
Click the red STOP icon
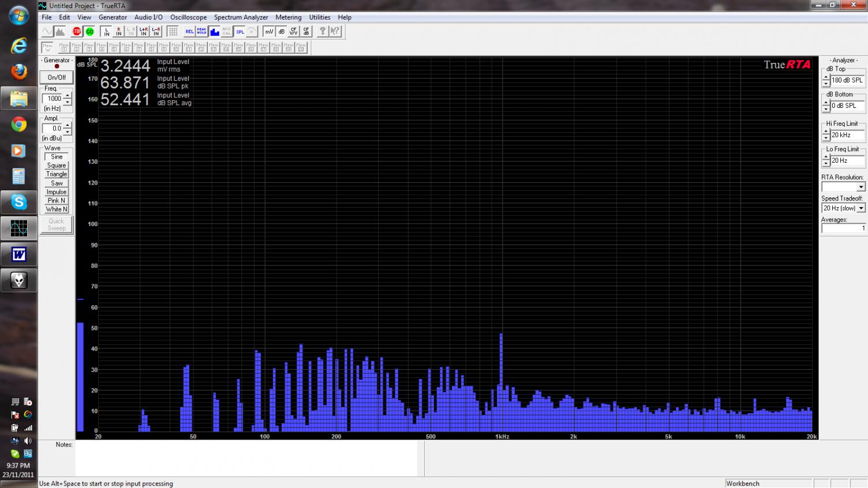(x=77, y=31)
